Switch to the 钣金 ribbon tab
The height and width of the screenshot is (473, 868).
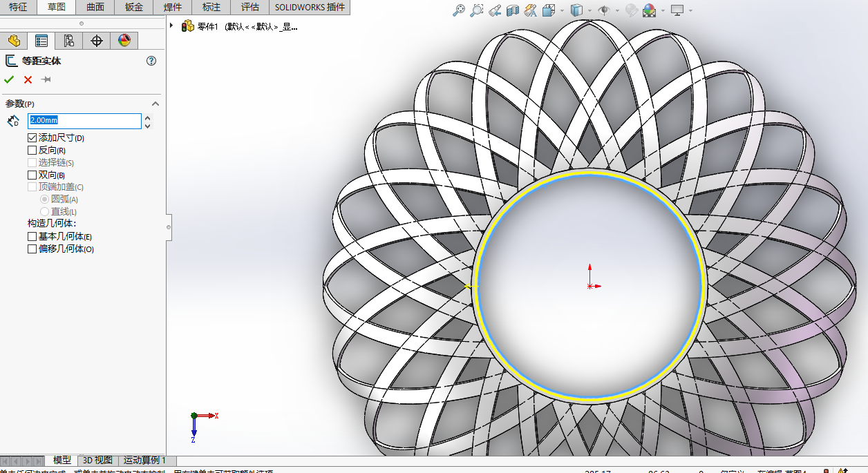point(134,7)
